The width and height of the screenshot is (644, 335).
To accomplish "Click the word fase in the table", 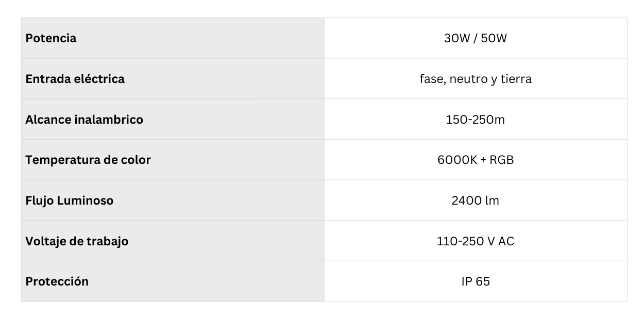I will [x=432, y=79].
